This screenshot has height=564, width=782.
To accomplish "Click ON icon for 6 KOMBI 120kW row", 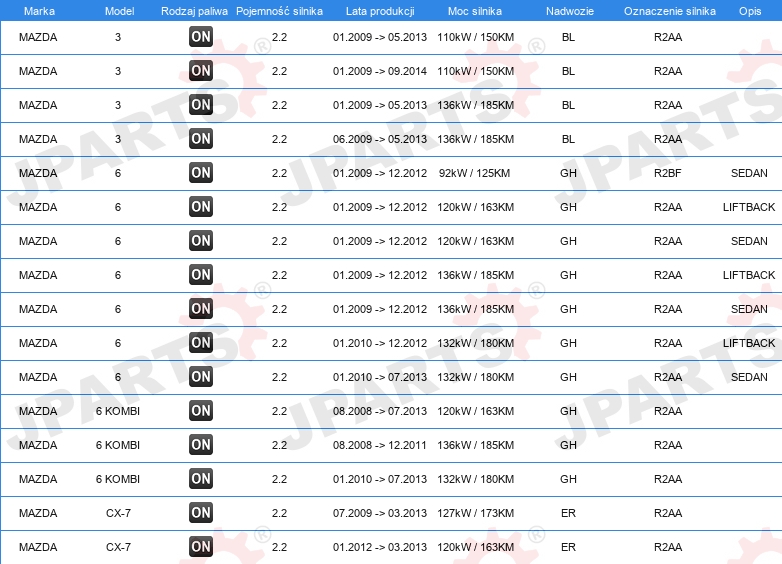I will (201, 410).
